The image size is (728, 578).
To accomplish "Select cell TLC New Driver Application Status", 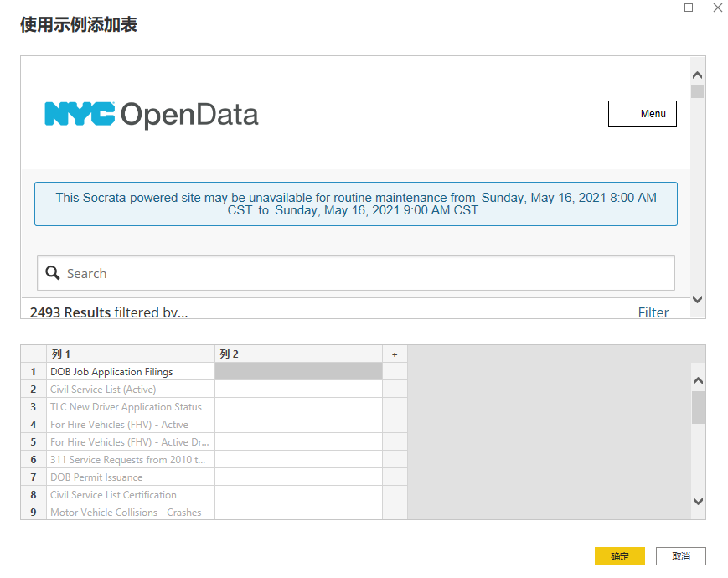I will 131,406.
